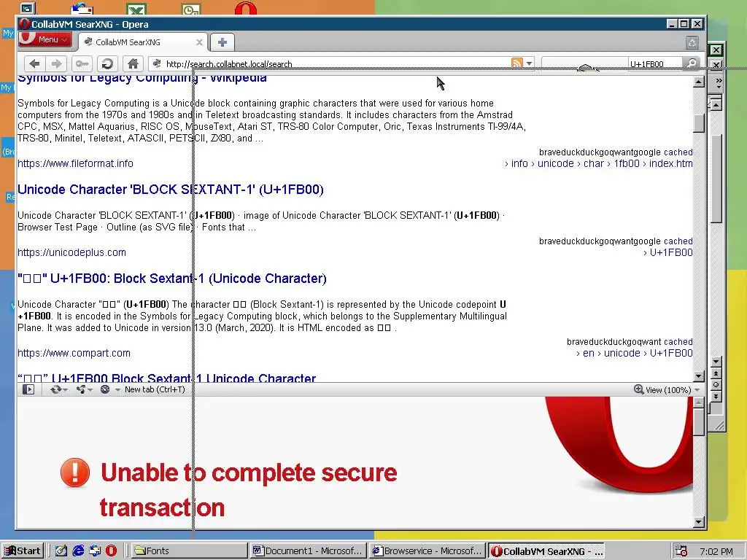Open the 'U+1FB00: Block Sextant-1' result title
This screenshot has width=747, height=560.
pyautogui.click(x=172, y=279)
